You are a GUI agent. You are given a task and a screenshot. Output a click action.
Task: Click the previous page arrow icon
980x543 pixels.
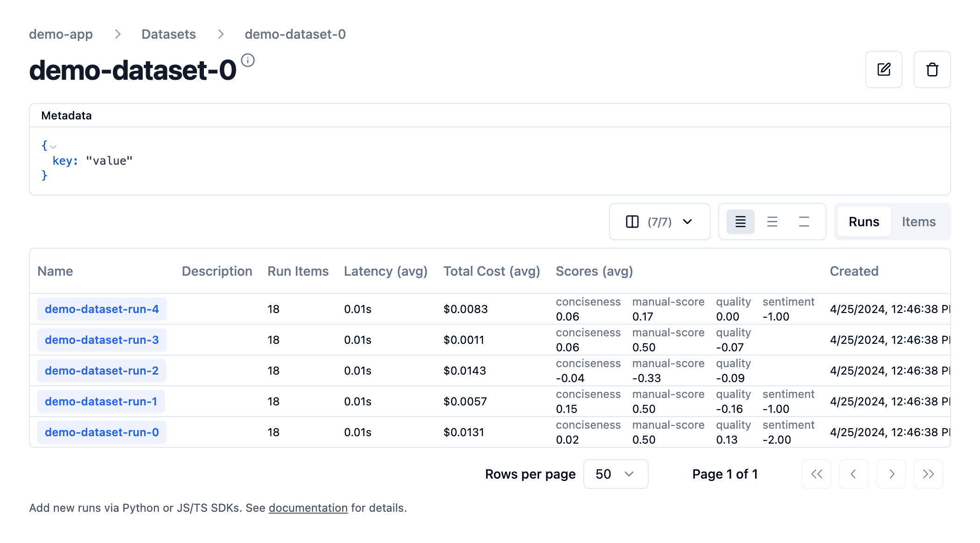854,474
